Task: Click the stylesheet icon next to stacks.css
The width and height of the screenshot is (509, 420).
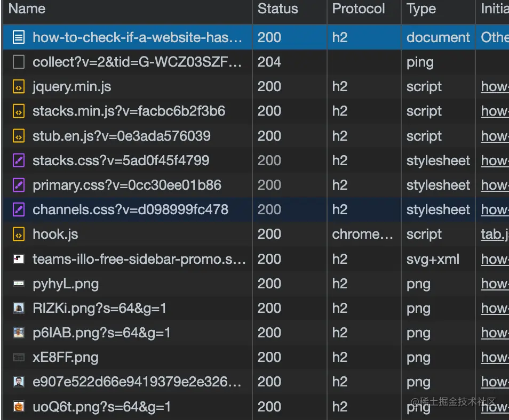Action: pyautogui.click(x=19, y=160)
